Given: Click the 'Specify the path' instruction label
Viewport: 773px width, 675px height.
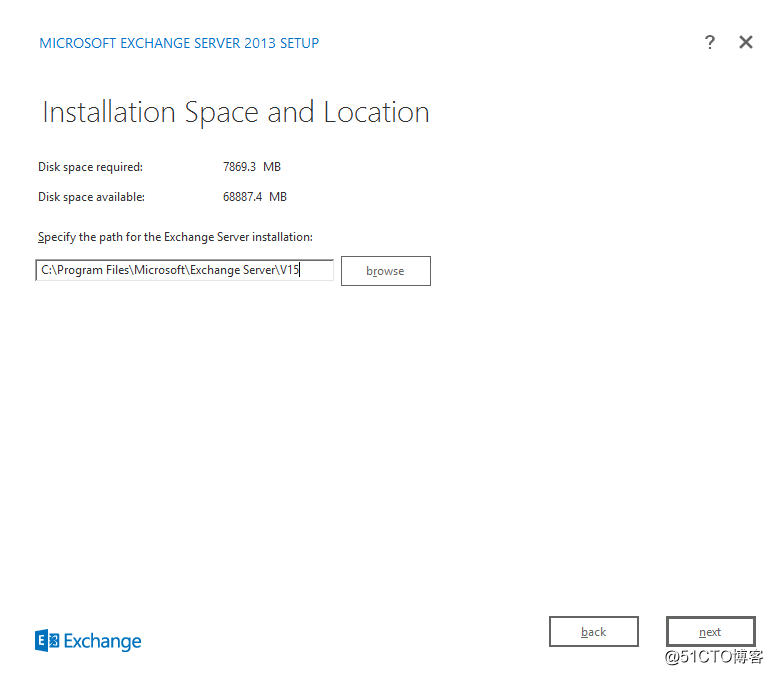Looking at the screenshot, I should tap(175, 237).
